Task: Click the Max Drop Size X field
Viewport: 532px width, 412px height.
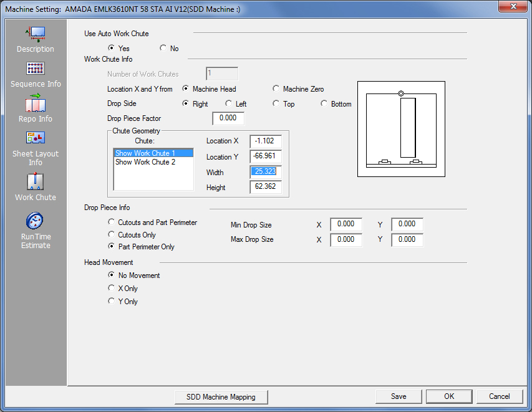Action: (x=346, y=240)
